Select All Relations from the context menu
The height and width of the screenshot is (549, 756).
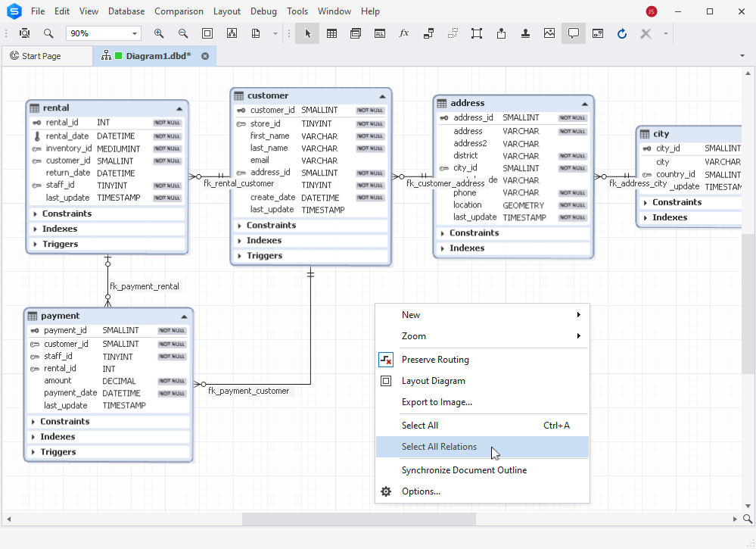click(439, 447)
